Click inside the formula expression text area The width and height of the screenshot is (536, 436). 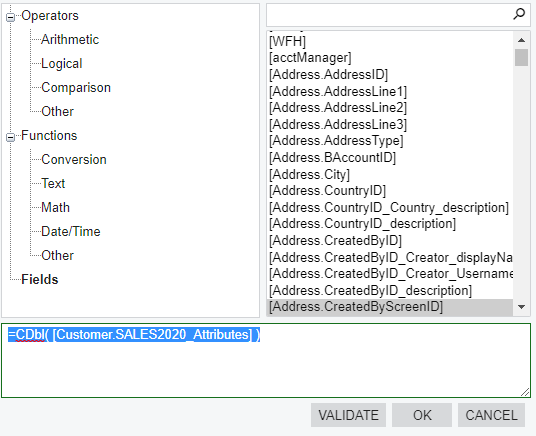[x=266, y=360]
